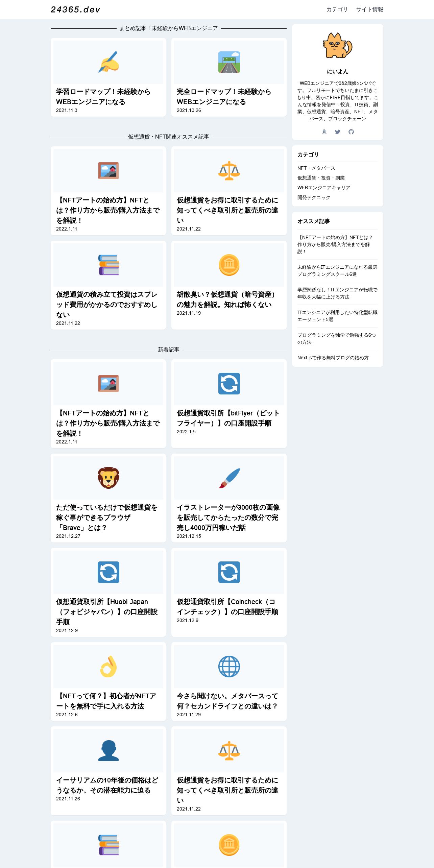The height and width of the screenshot is (868, 434).
Task: Click books icon on 積み立て投資 card
Action: [x=108, y=265]
